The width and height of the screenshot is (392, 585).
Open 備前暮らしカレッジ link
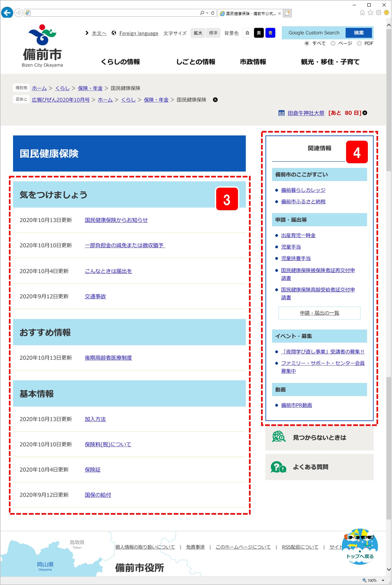tap(303, 190)
